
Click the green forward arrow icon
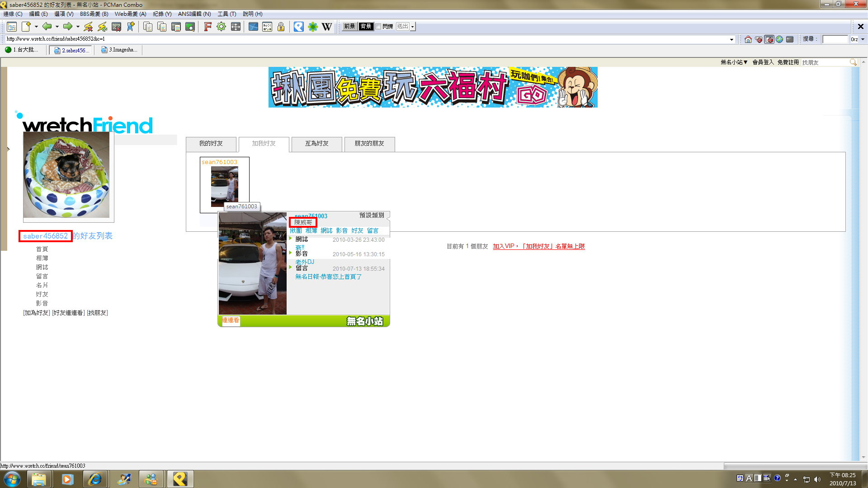(x=68, y=27)
